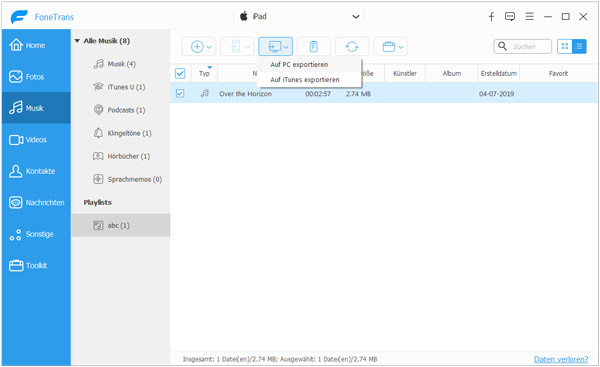Click the export to device toolbar icon
Viewport: 600px width, 367px height.
(x=236, y=47)
